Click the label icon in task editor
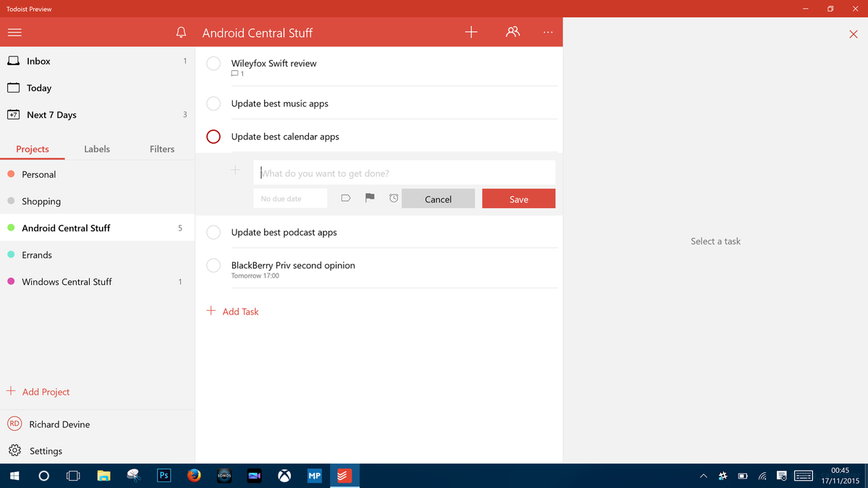868x488 pixels. pos(346,198)
